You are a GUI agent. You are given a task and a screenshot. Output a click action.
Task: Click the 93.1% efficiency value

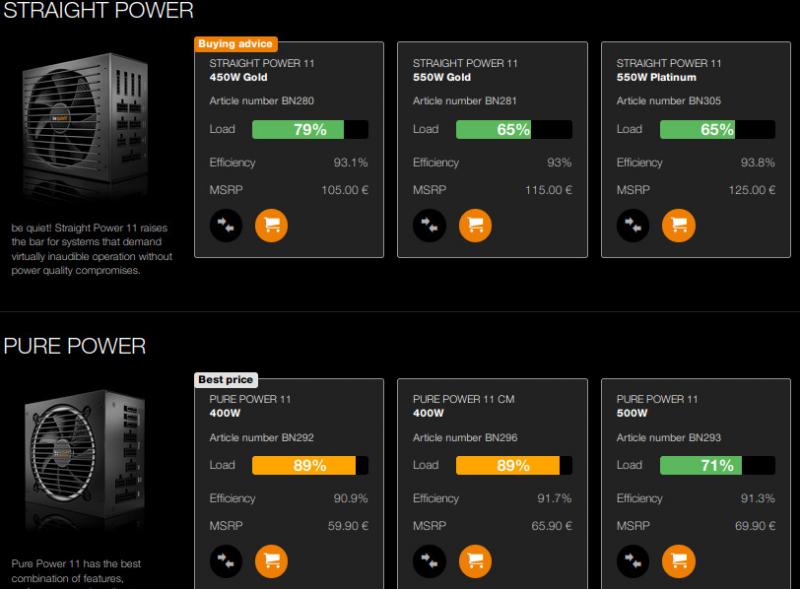[x=351, y=162]
